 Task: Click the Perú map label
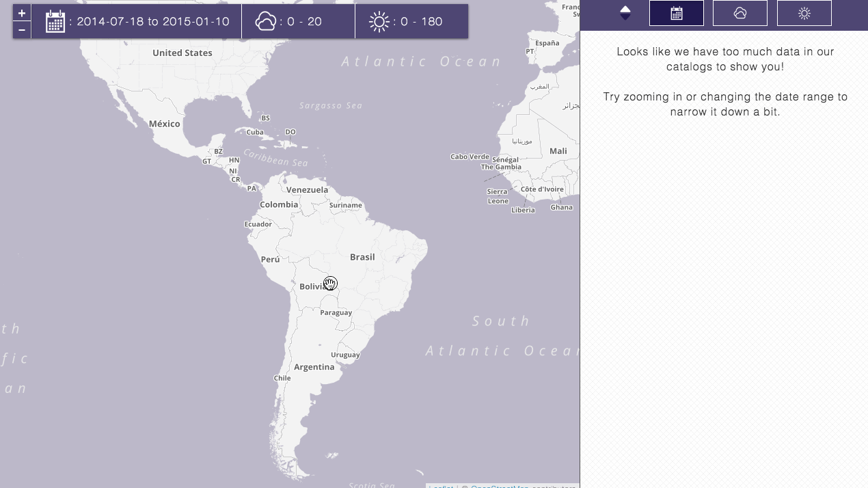[271, 259]
